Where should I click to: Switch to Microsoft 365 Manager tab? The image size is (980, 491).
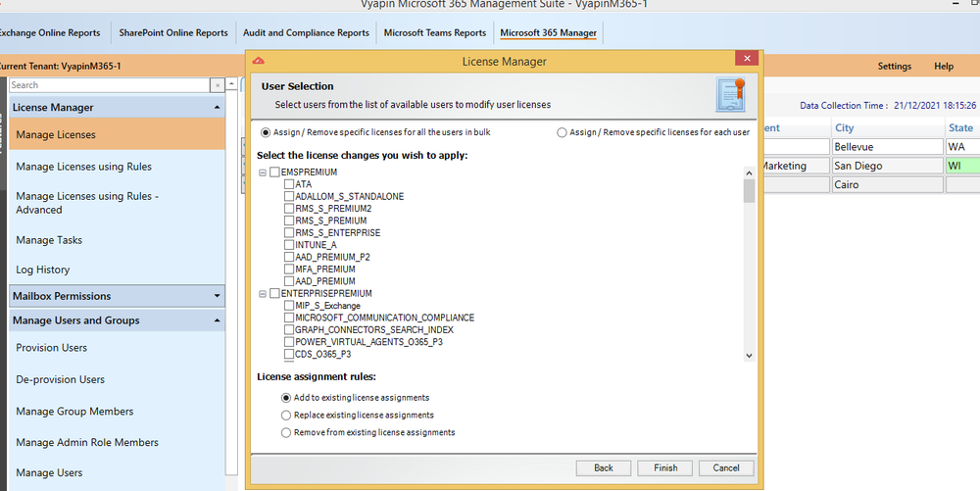click(548, 33)
